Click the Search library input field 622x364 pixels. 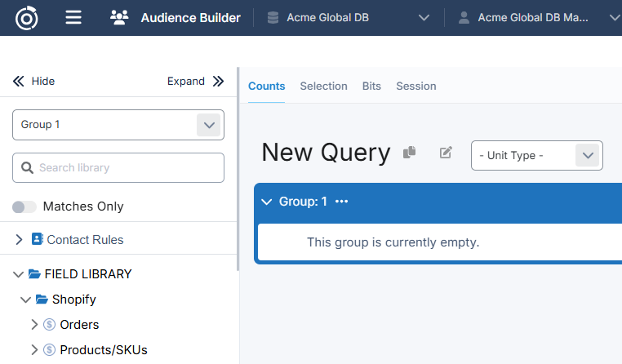127,167
